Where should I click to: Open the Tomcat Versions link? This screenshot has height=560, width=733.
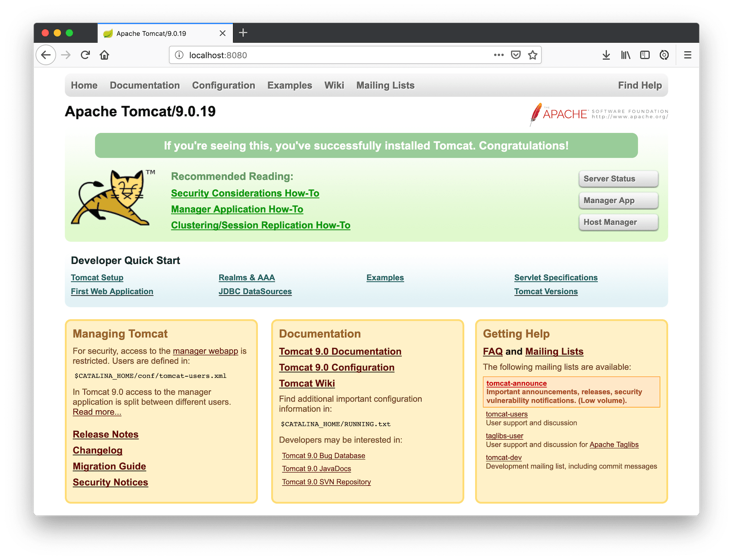click(x=546, y=291)
